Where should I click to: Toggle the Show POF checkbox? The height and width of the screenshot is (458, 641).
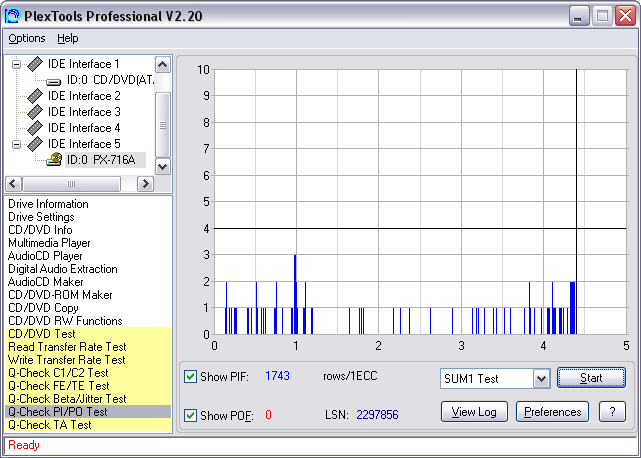tap(191, 415)
